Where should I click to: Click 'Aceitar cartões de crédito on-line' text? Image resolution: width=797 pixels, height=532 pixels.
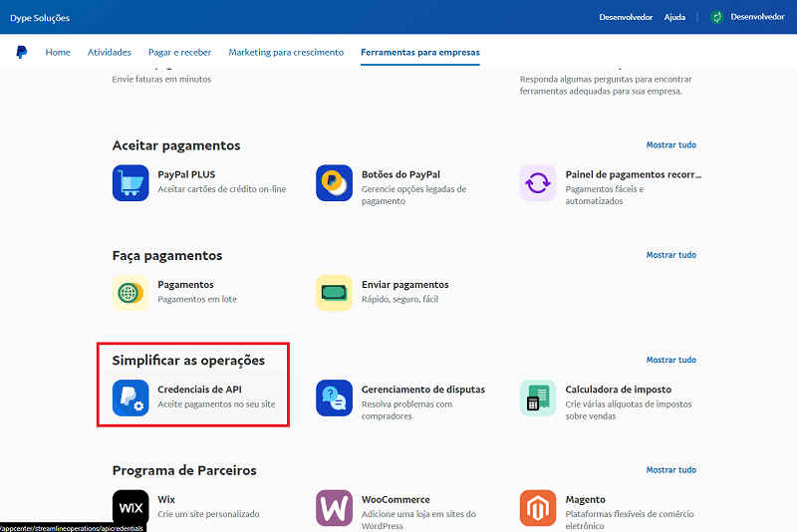point(221,189)
